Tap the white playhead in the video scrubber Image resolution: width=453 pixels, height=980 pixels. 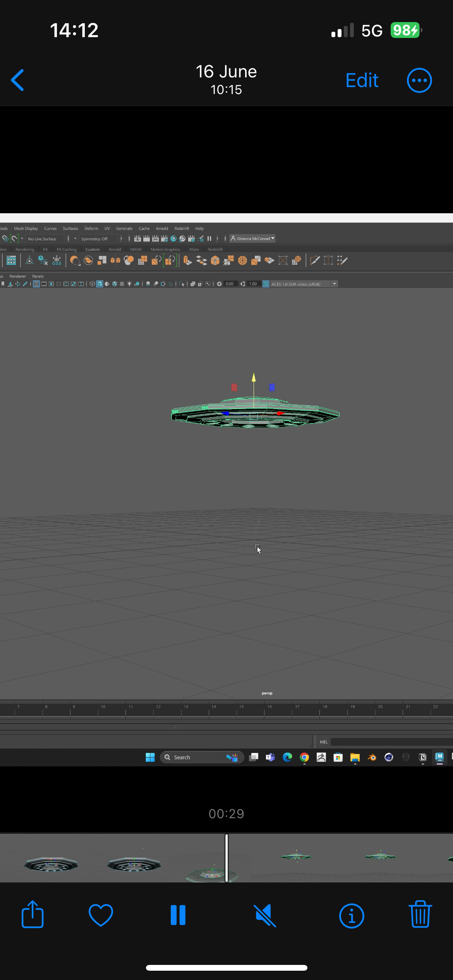click(x=226, y=858)
